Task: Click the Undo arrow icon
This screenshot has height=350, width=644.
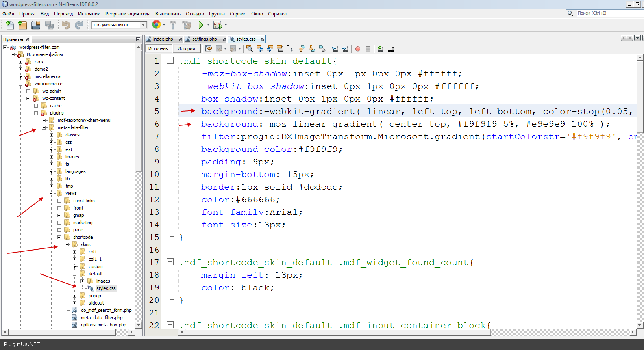Action: 66,25
